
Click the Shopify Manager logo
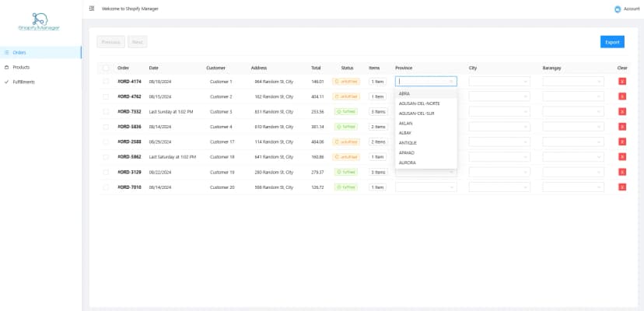(40, 22)
